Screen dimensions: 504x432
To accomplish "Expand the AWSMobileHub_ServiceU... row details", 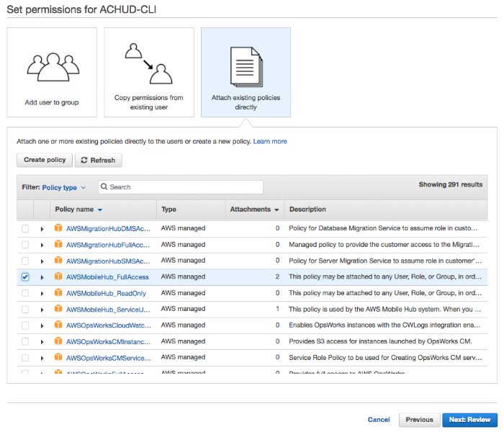I will coord(42,310).
